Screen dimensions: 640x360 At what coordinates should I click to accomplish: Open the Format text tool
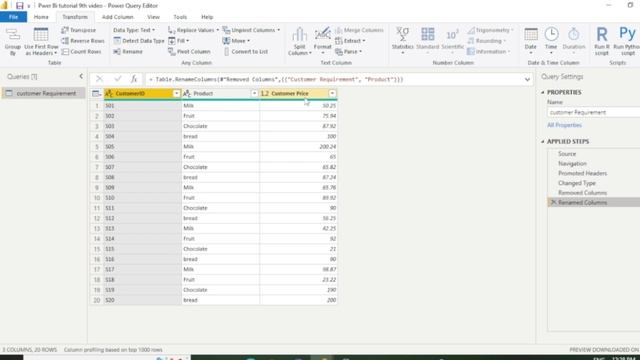pos(322,41)
